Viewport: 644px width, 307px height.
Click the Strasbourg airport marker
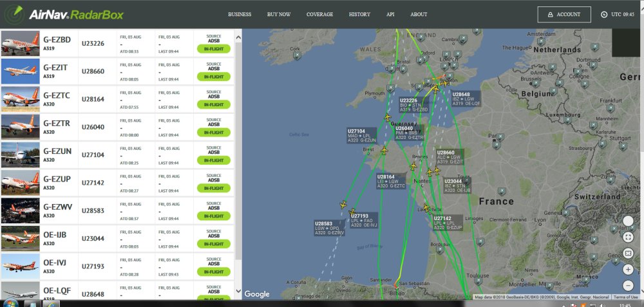click(602, 144)
